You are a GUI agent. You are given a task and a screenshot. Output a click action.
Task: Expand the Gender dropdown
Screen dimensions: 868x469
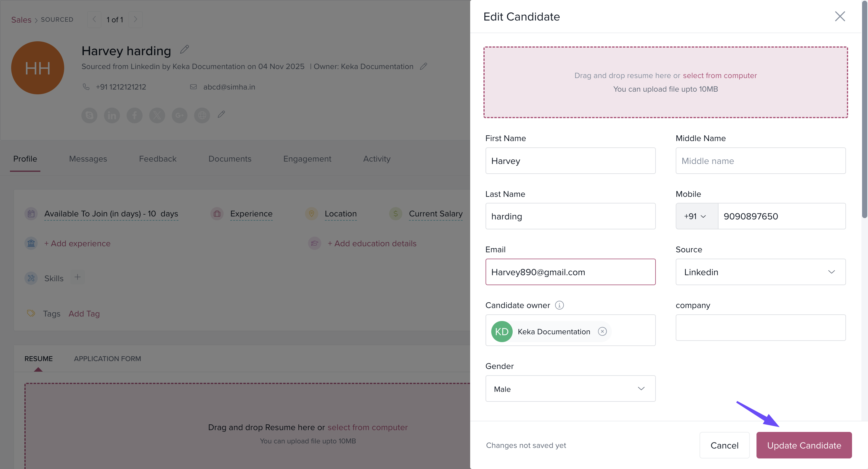(x=570, y=389)
